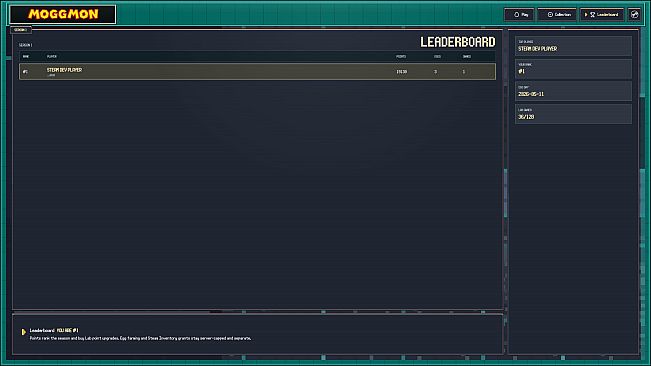651x366 pixels.
Task: Sort by the Points column header
Action: [401, 56]
